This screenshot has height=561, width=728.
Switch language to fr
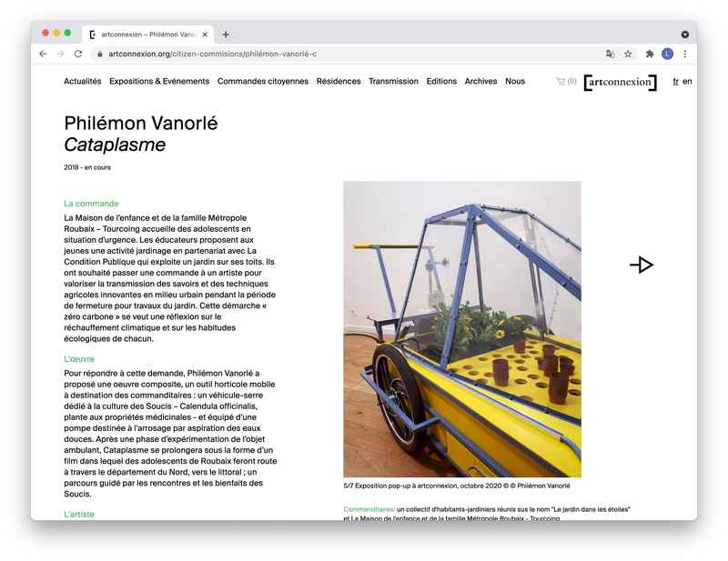[x=675, y=82]
